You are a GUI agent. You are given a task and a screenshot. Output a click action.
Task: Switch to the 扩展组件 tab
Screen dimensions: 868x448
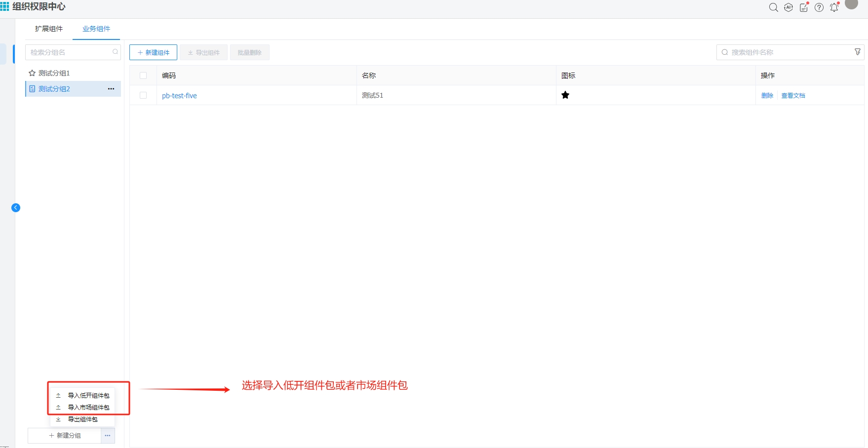click(x=49, y=29)
